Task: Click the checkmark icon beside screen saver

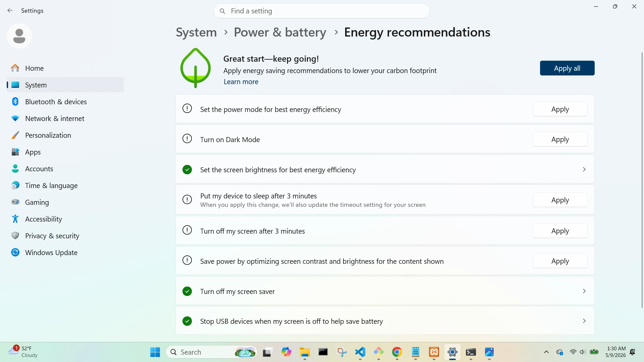Action: click(187, 291)
